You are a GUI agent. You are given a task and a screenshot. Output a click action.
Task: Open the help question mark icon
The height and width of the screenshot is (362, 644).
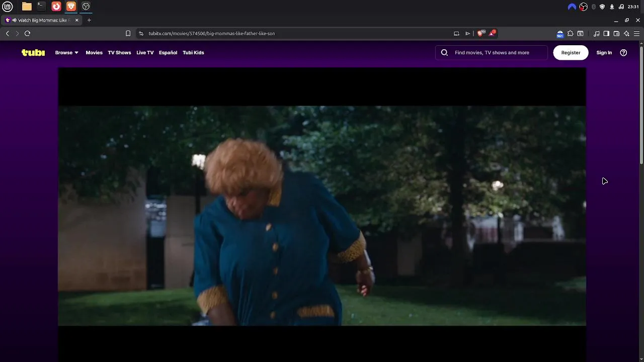[623, 52]
